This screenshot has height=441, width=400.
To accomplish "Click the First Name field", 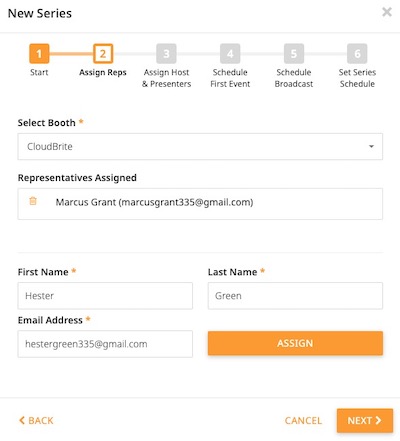I will pos(105,296).
